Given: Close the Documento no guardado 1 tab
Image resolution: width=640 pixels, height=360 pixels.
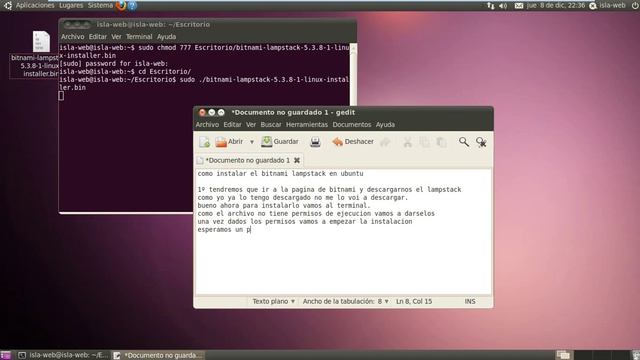Looking at the screenshot, I should click(297, 160).
